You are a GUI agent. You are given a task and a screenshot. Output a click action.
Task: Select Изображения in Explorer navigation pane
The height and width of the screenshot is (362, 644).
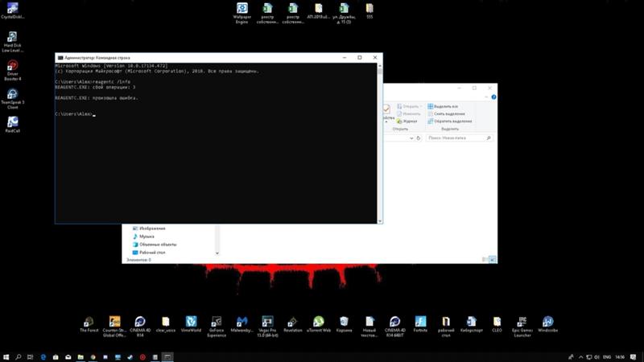[149, 228]
